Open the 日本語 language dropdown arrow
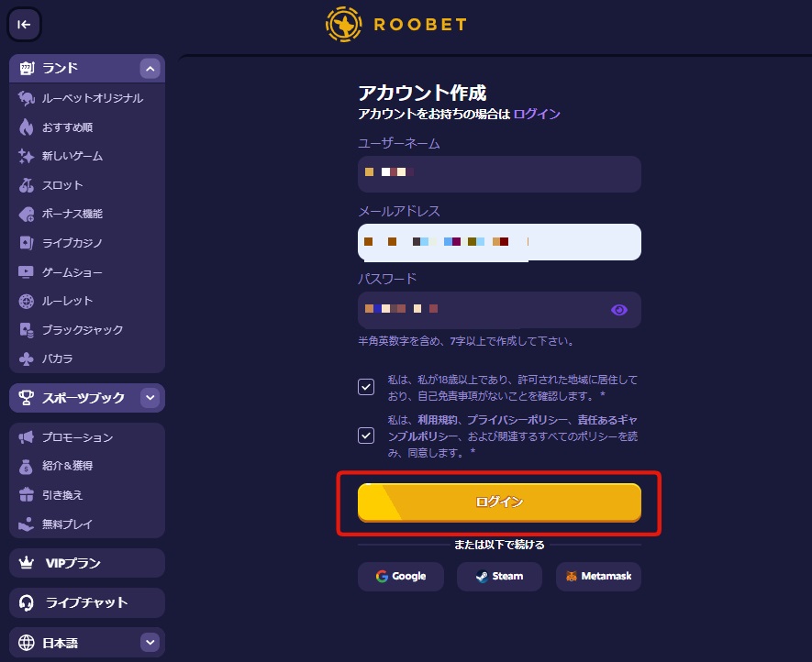The height and width of the screenshot is (662, 812). (x=150, y=643)
